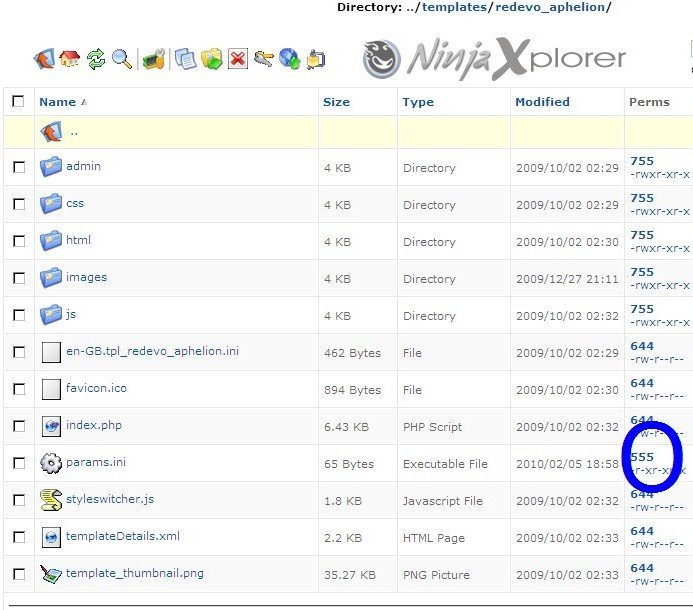Check the templateDetails.xml checkbox

click(x=19, y=537)
